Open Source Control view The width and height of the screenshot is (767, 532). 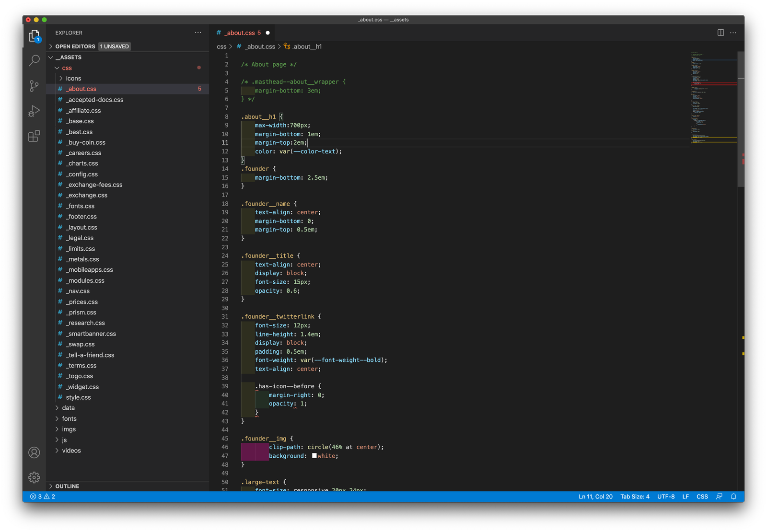point(34,86)
